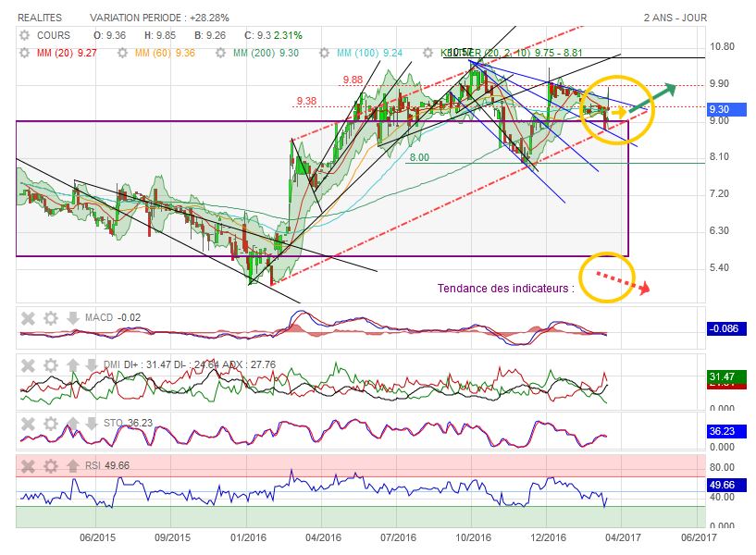Move the DMI panel up

(x=72, y=365)
